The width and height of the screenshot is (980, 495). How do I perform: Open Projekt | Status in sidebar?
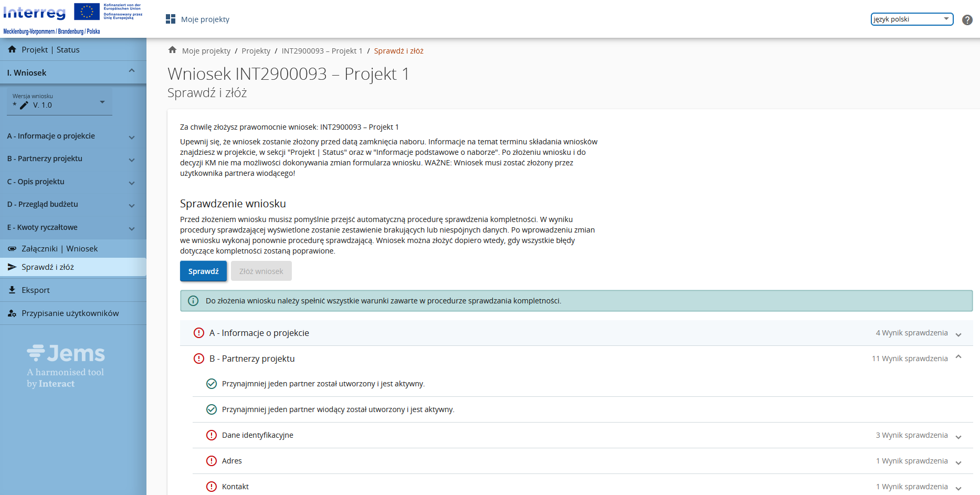tap(50, 50)
